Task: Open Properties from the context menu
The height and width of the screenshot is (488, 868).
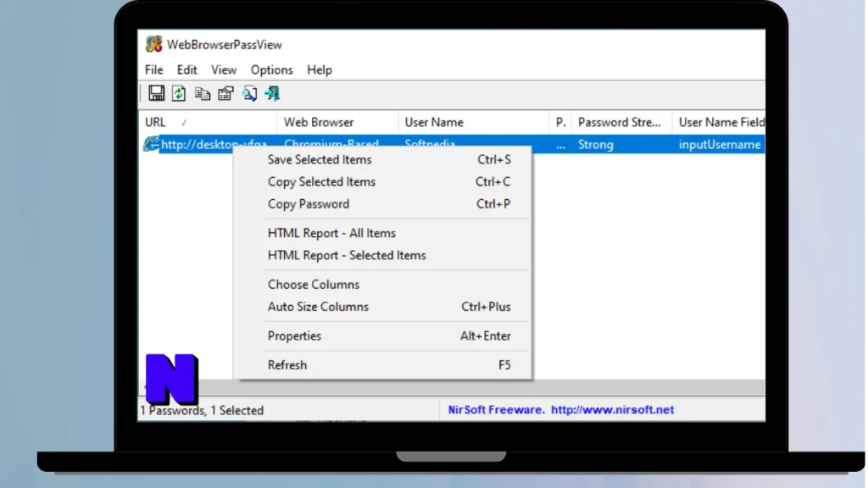Action: 382,335
